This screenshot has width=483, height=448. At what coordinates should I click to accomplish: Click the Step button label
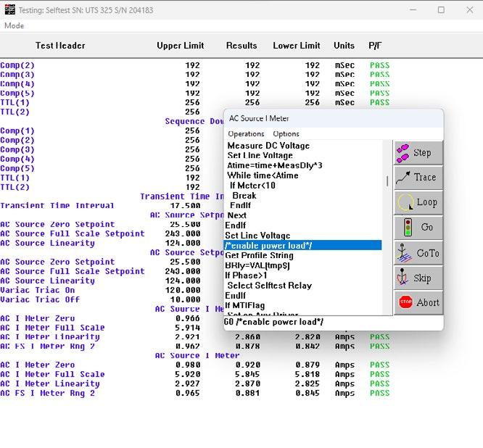pyautogui.click(x=422, y=152)
